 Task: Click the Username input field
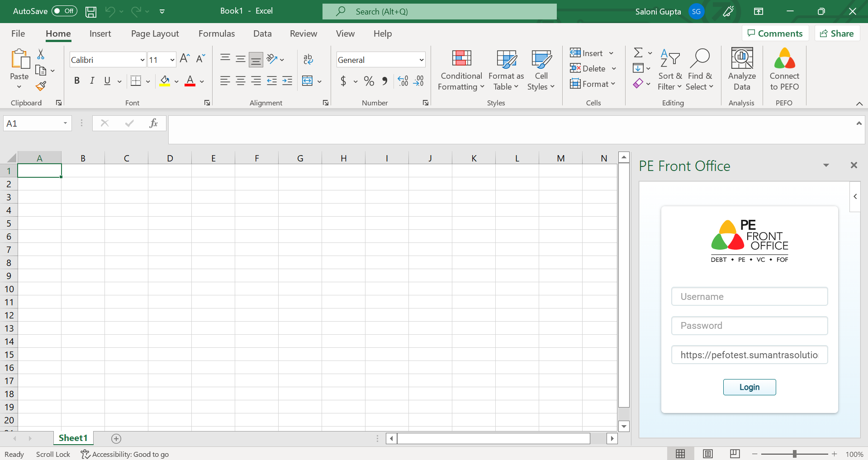click(x=749, y=297)
